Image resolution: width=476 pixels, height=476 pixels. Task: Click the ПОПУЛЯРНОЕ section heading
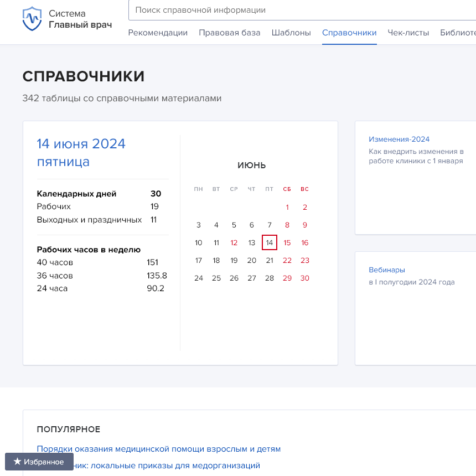pyautogui.click(x=69, y=430)
